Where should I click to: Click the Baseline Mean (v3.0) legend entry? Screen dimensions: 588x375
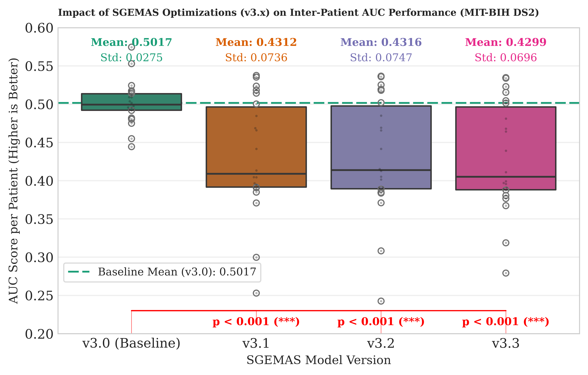pos(162,272)
